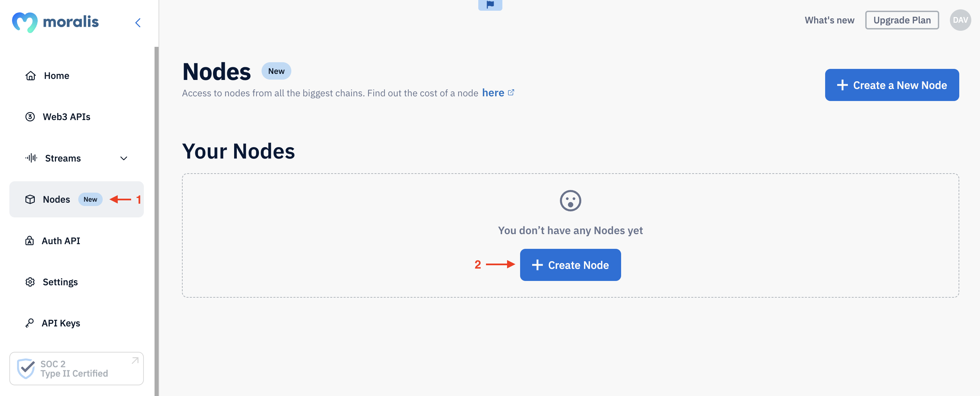Toggle the New badge on Nodes
980x396 pixels.
[90, 199]
